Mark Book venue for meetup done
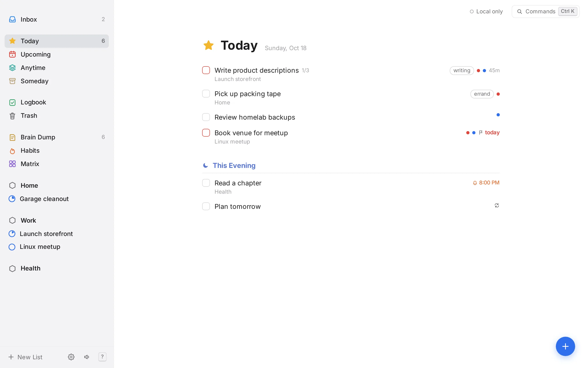 pyautogui.click(x=206, y=133)
